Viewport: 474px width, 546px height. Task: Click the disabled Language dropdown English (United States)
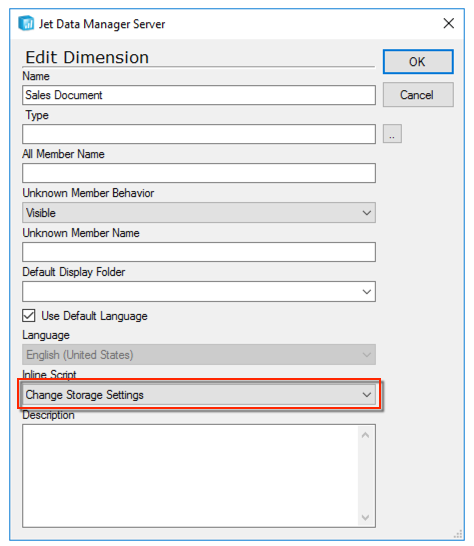(x=199, y=355)
